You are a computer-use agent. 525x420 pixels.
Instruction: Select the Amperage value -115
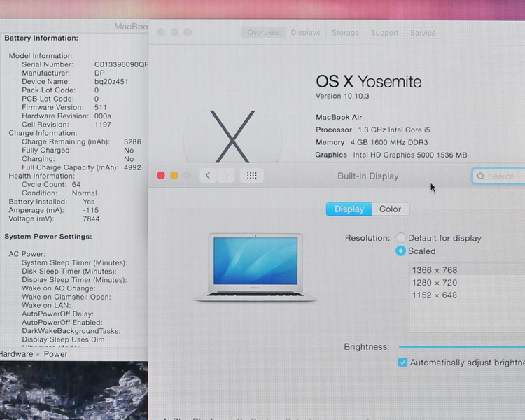pos(91,210)
